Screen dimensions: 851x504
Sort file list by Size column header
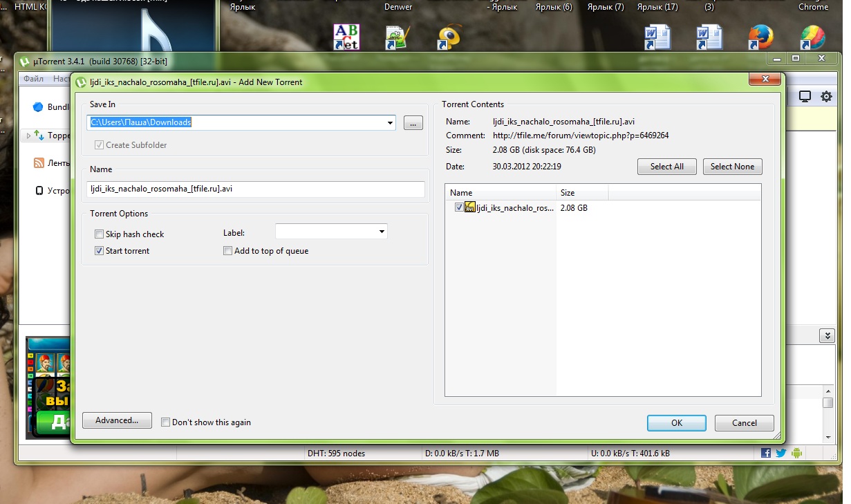tap(581, 193)
